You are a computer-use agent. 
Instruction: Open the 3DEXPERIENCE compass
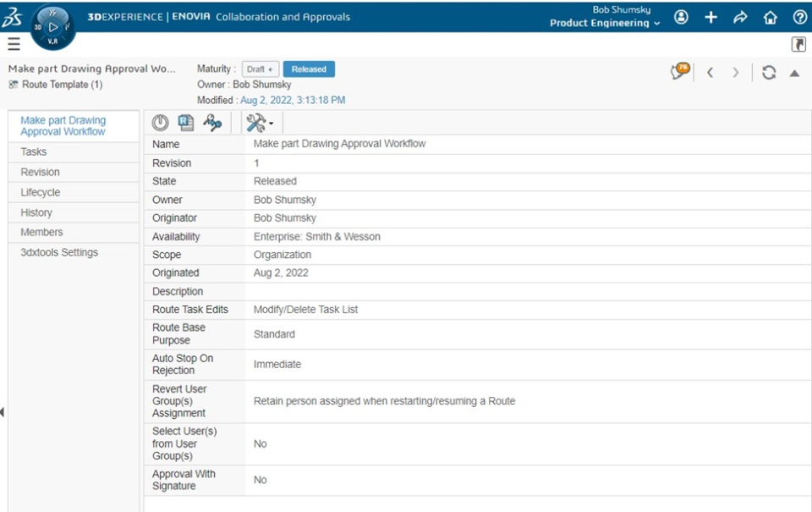click(52, 27)
